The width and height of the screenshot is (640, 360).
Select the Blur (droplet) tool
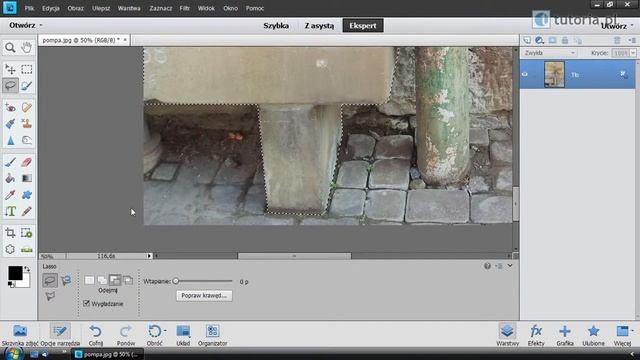pos(10,140)
